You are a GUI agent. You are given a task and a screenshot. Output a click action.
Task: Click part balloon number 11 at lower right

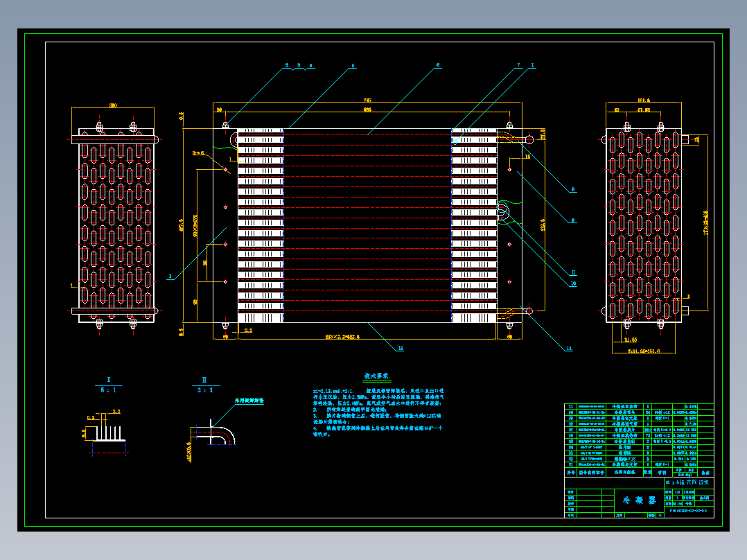[569, 349]
